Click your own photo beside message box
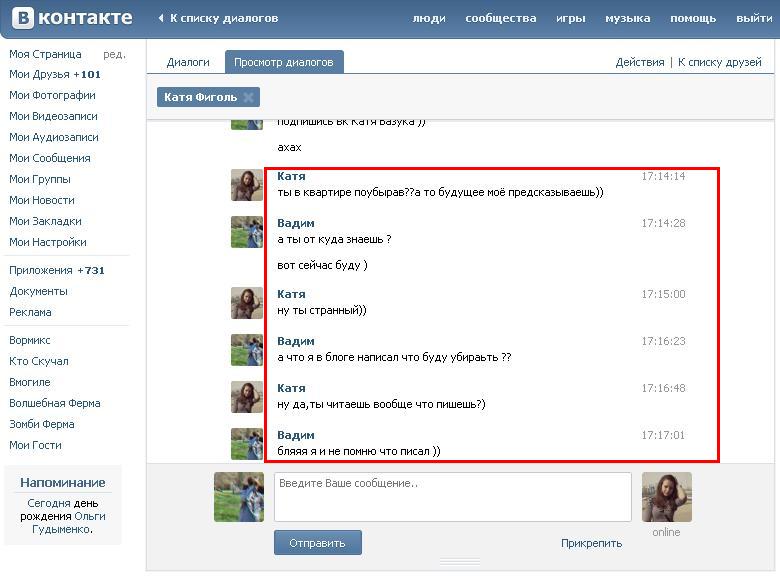 239,497
